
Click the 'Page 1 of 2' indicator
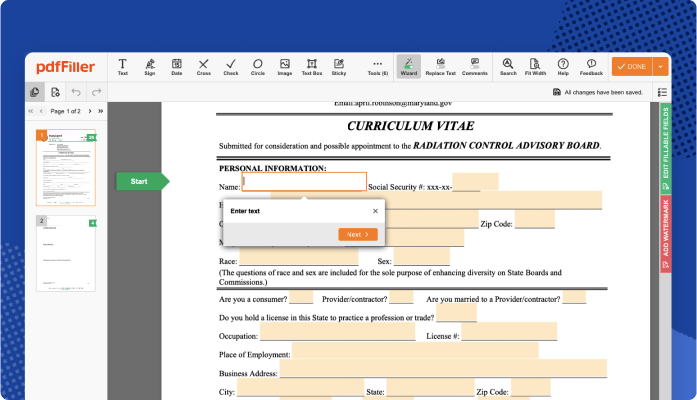point(65,111)
